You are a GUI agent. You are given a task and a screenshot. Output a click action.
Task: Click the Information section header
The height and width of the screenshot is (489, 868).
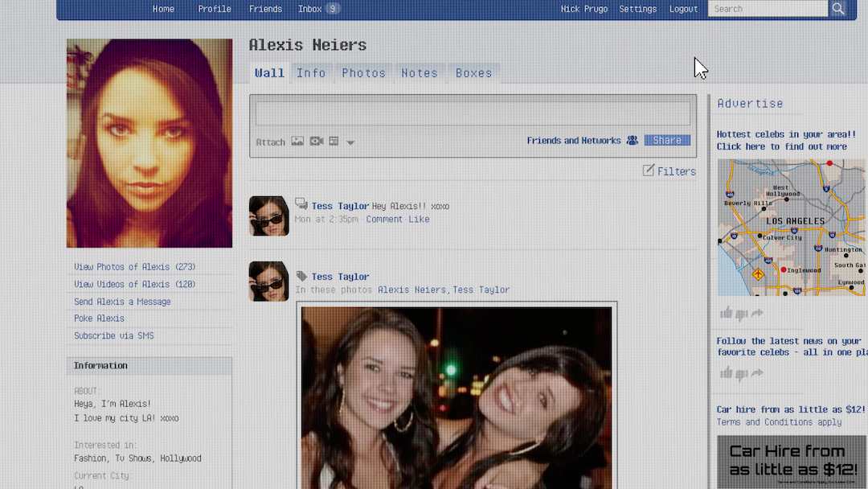click(x=149, y=366)
